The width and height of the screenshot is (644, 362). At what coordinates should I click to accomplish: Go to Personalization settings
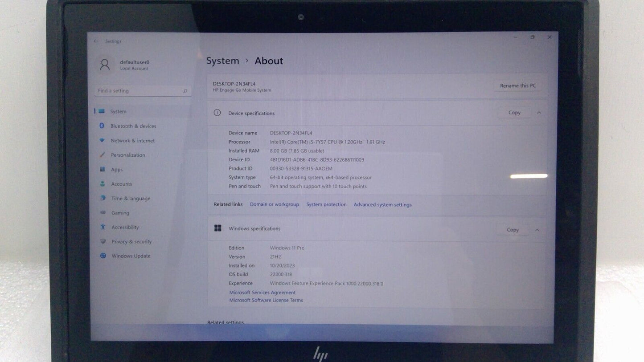(x=128, y=155)
